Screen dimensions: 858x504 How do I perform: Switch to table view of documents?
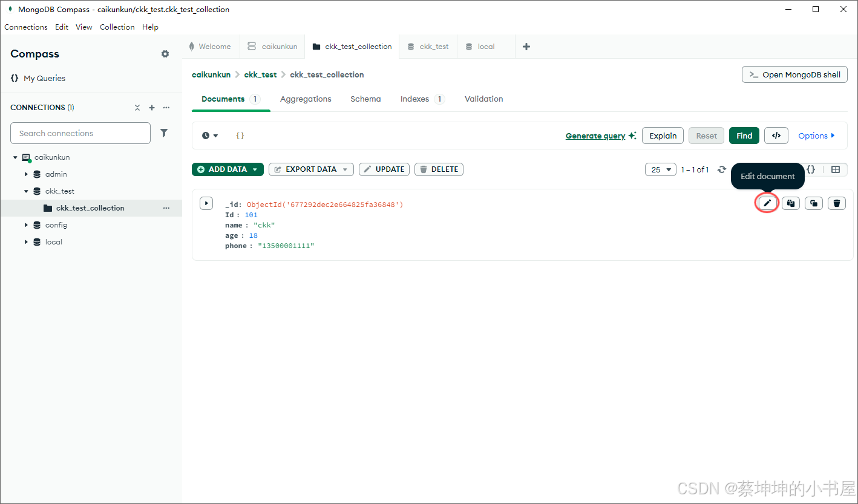tap(837, 169)
